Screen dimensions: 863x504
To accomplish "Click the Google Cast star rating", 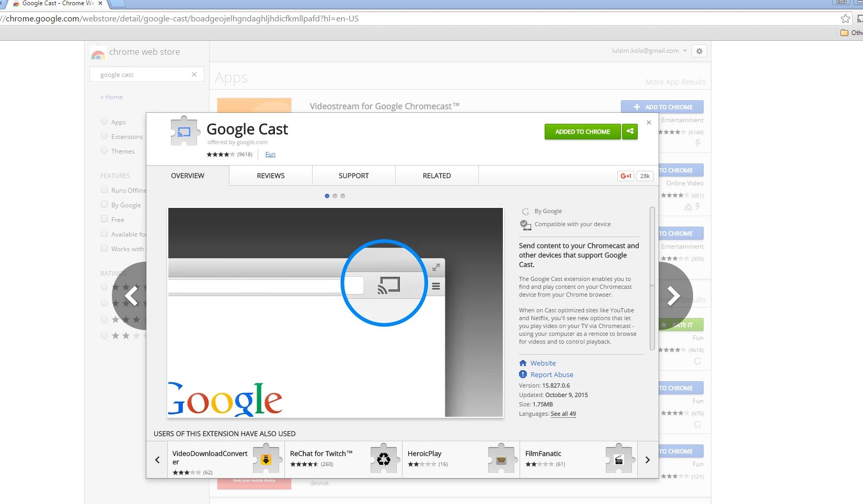I will [x=221, y=155].
